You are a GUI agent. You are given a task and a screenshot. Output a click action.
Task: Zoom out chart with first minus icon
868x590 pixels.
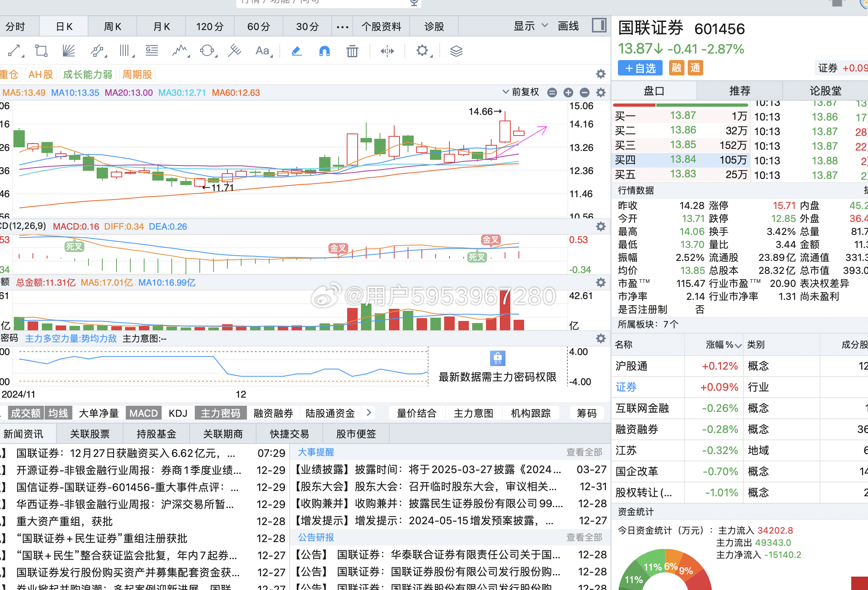[552, 93]
